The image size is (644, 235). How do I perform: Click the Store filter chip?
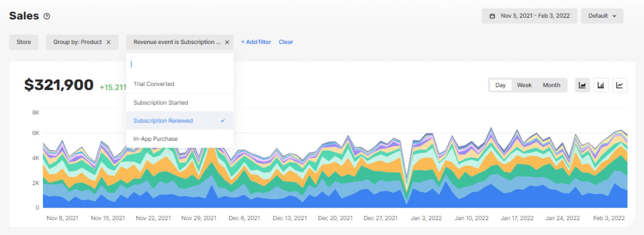23,42
